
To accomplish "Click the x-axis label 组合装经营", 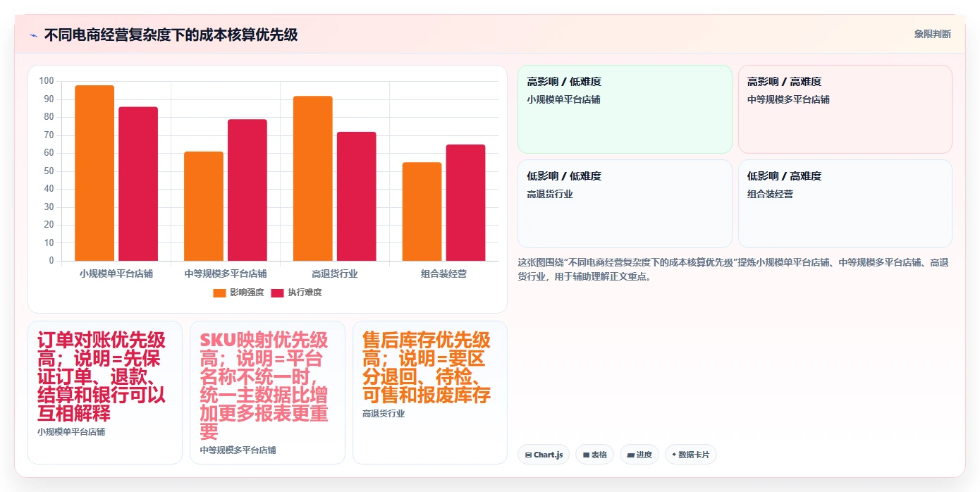I will coord(444,273).
